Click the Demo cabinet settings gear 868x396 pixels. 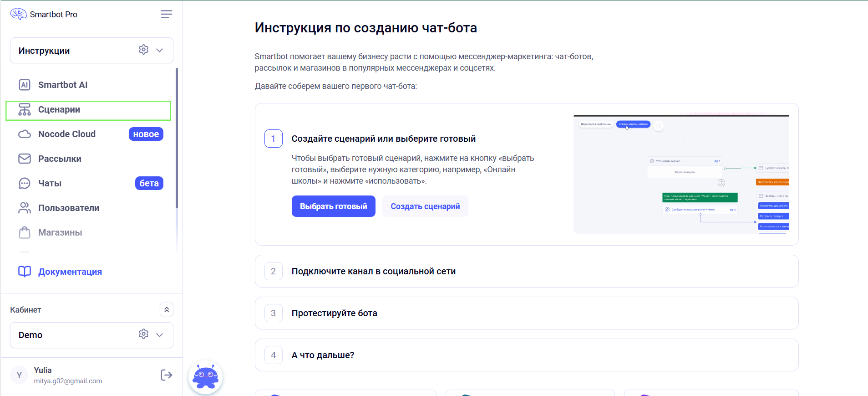click(143, 334)
